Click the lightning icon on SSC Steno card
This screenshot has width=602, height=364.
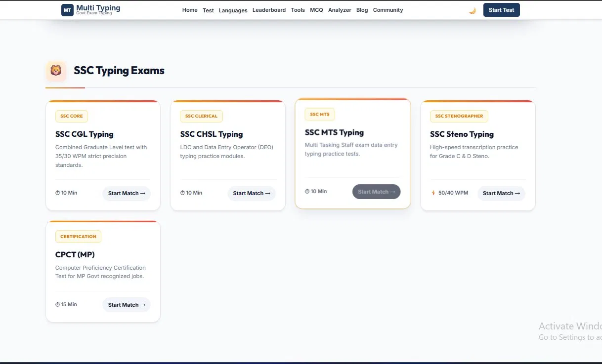pos(433,193)
